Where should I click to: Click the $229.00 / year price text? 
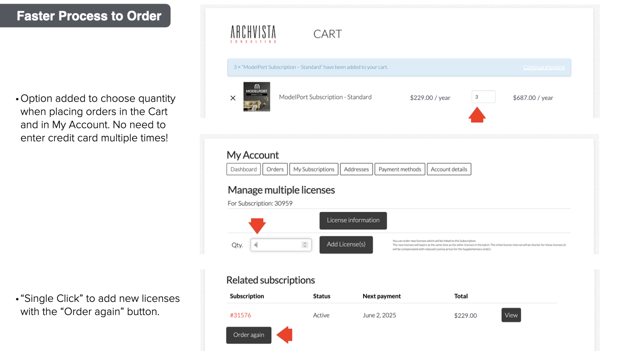430,98
